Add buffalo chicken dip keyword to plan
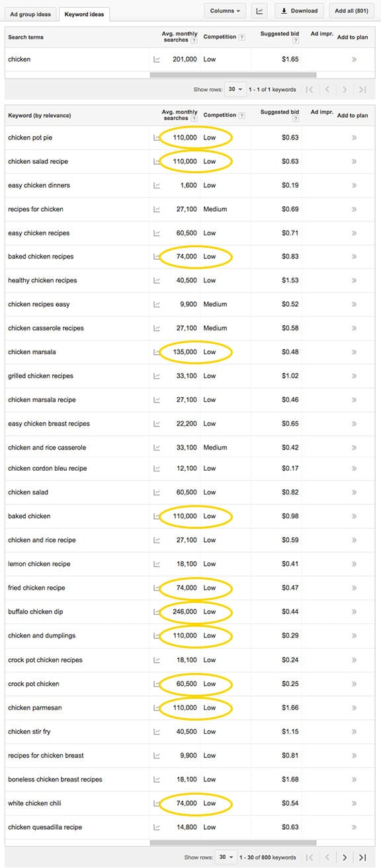 pos(354,612)
